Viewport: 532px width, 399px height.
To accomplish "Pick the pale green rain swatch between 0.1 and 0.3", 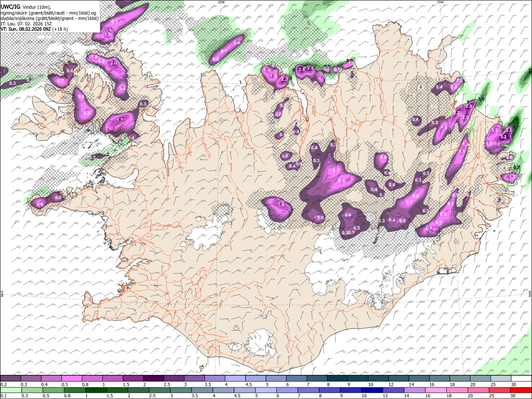I will point(11,390).
